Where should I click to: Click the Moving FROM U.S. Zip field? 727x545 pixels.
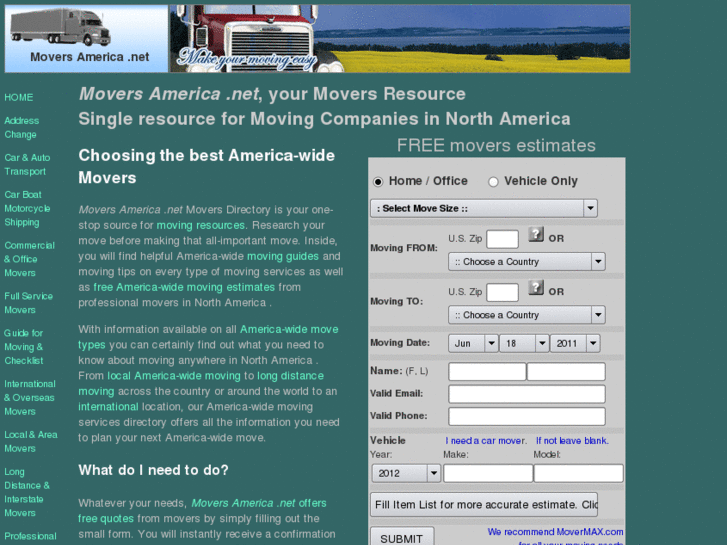(x=502, y=239)
